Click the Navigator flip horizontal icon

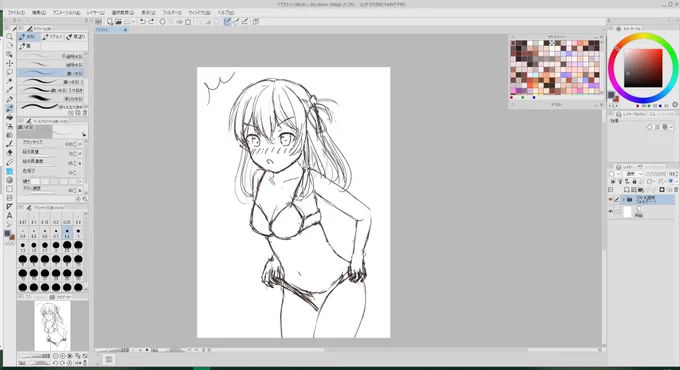[x=78, y=363]
